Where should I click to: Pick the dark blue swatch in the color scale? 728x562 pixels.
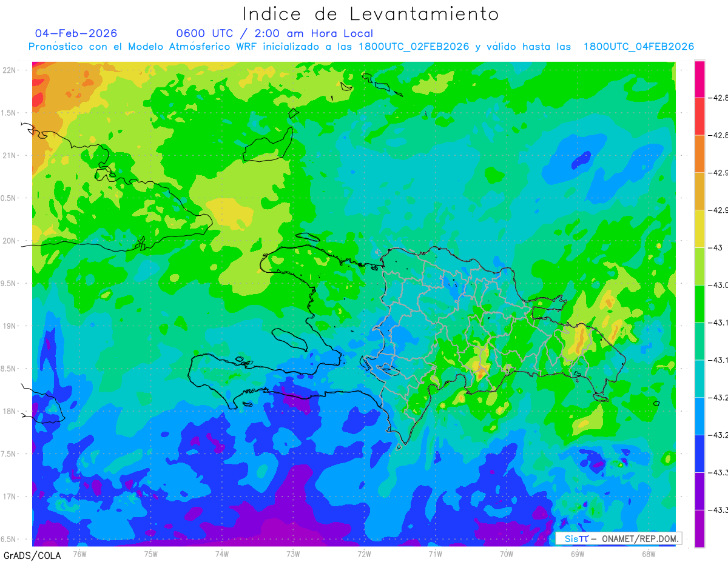[699, 453]
